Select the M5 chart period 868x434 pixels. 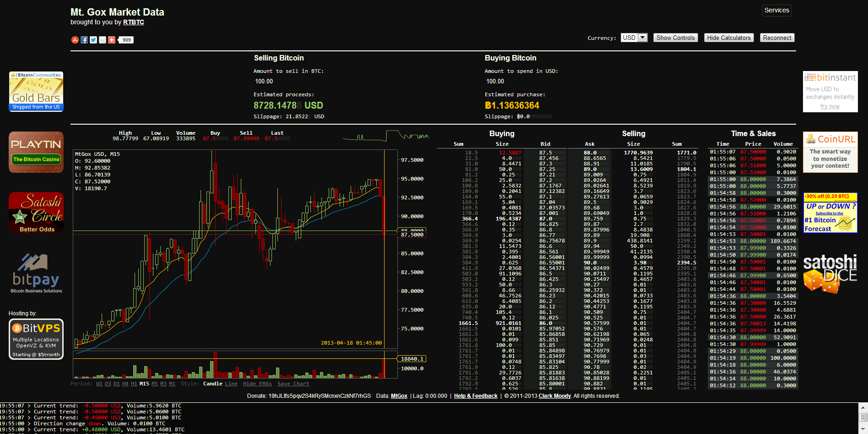coord(155,384)
